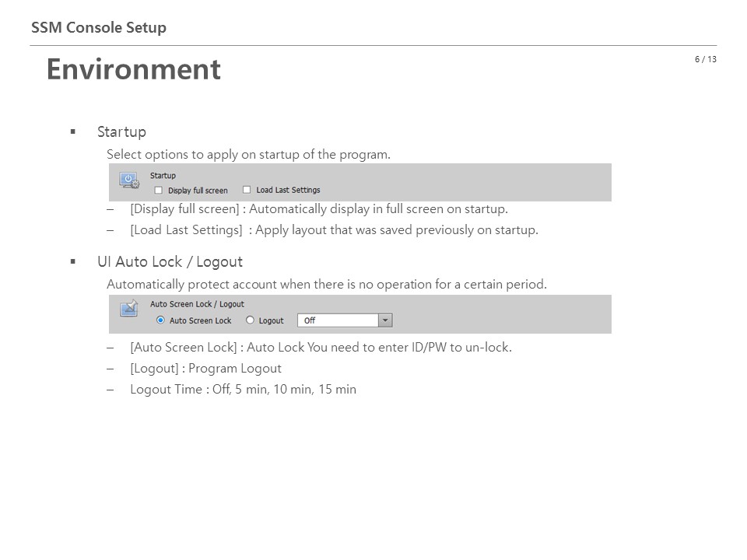Open the logout time dropdown arrow
747x560 pixels.
click(x=385, y=320)
